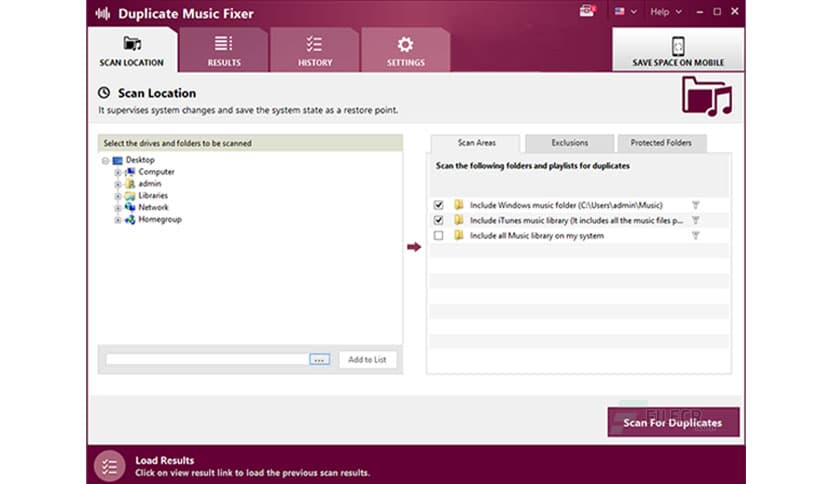Switch to the Results tab
This screenshot has width=836, height=484.
224,50
